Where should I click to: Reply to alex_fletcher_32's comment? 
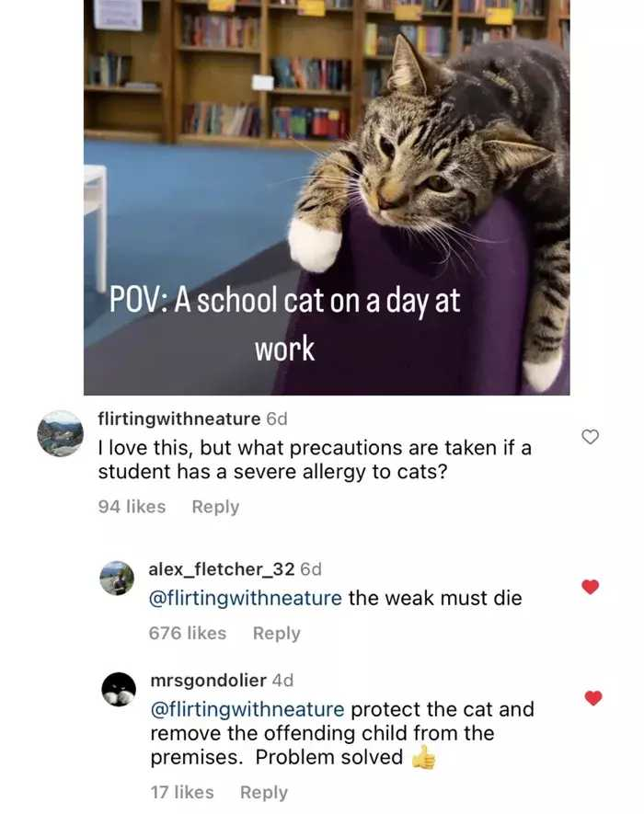coord(276,634)
